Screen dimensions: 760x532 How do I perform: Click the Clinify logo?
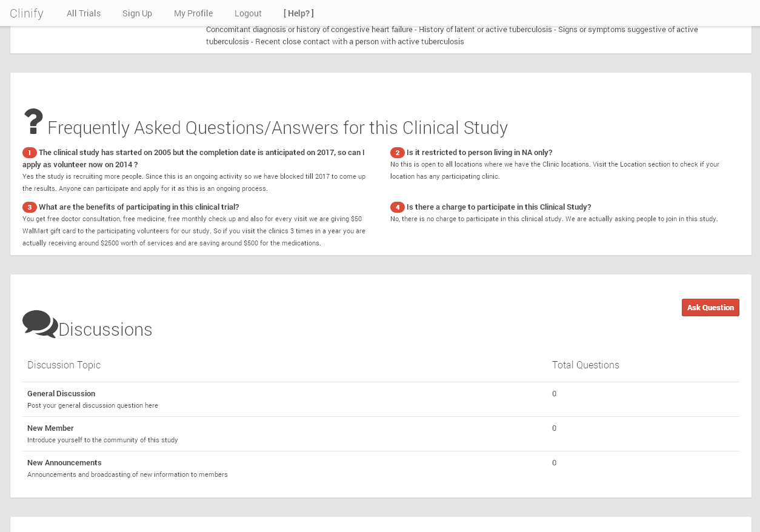27,13
